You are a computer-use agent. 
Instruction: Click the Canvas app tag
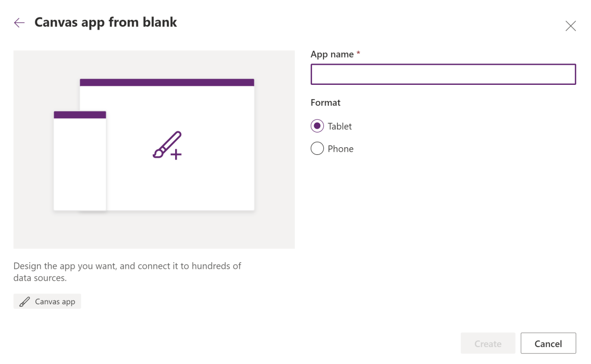coord(48,302)
